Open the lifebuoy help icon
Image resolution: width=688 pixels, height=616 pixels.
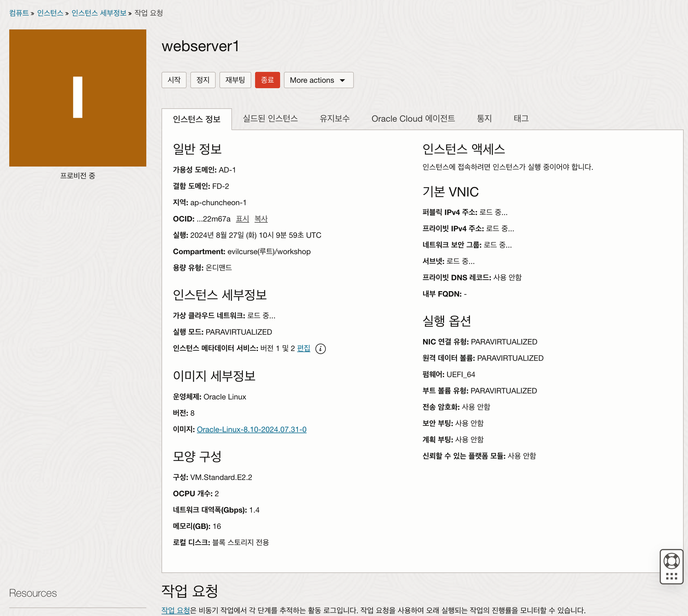coord(671,561)
